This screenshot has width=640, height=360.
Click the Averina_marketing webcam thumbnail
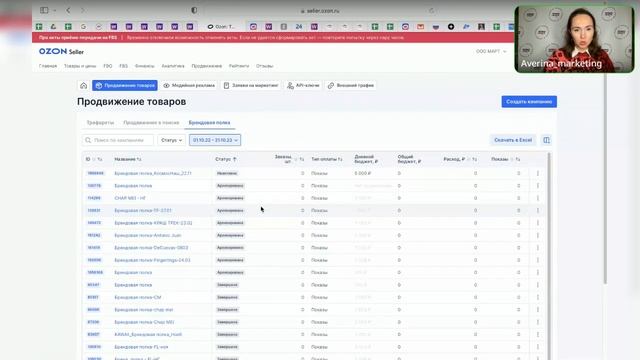tap(574, 39)
